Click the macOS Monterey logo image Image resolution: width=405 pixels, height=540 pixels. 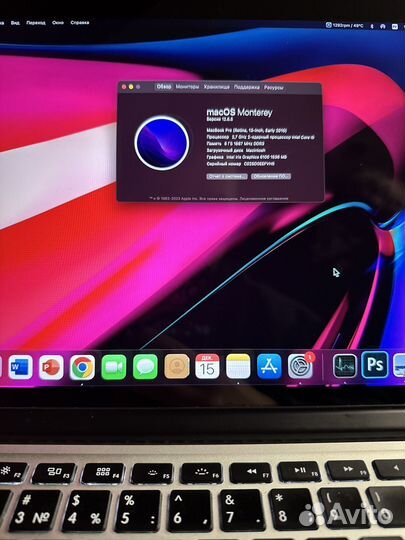(x=162, y=143)
